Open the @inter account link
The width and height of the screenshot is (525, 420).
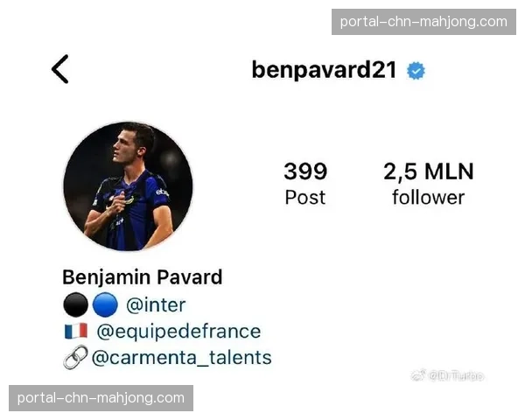[156, 304]
